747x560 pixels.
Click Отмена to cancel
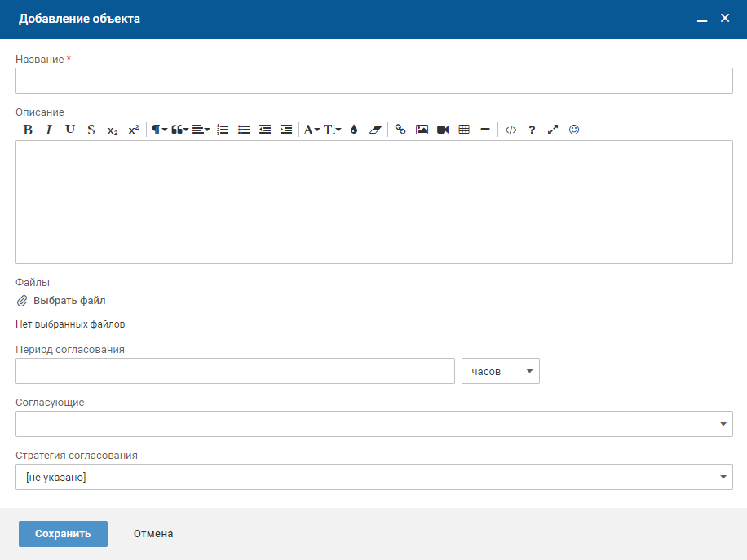(x=153, y=534)
